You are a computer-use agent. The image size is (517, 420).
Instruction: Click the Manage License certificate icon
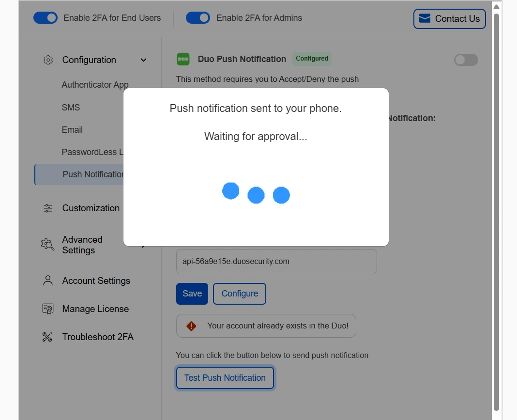48,309
